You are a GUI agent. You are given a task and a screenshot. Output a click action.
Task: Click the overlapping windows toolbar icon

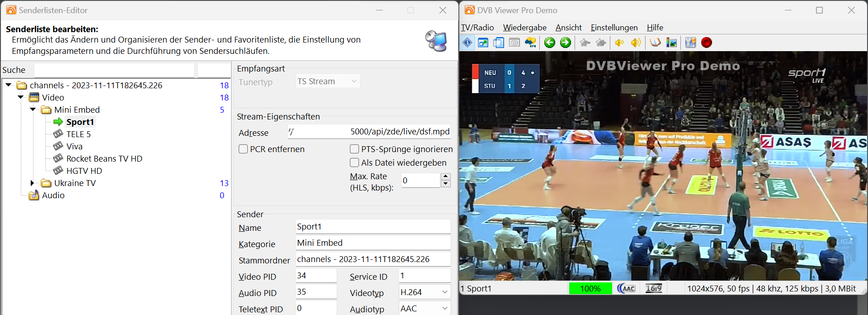click(499, 43)
